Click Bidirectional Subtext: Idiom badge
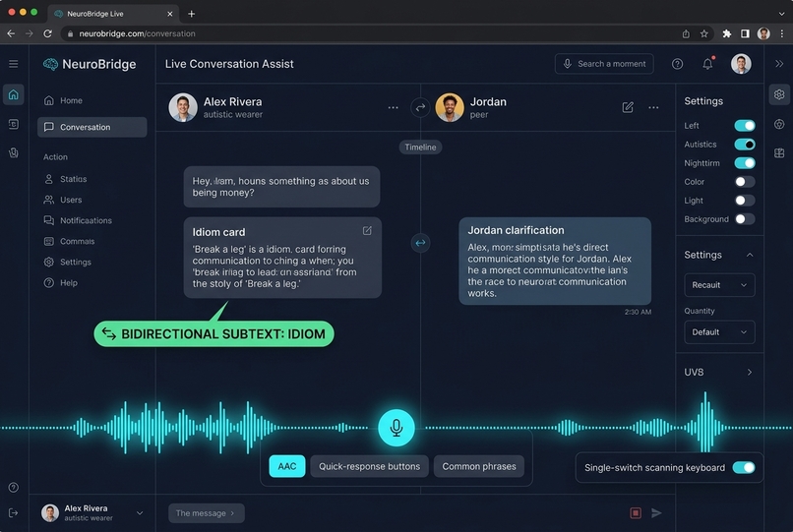Viewport: 793px width, 532px height. [x=213, y=333]
